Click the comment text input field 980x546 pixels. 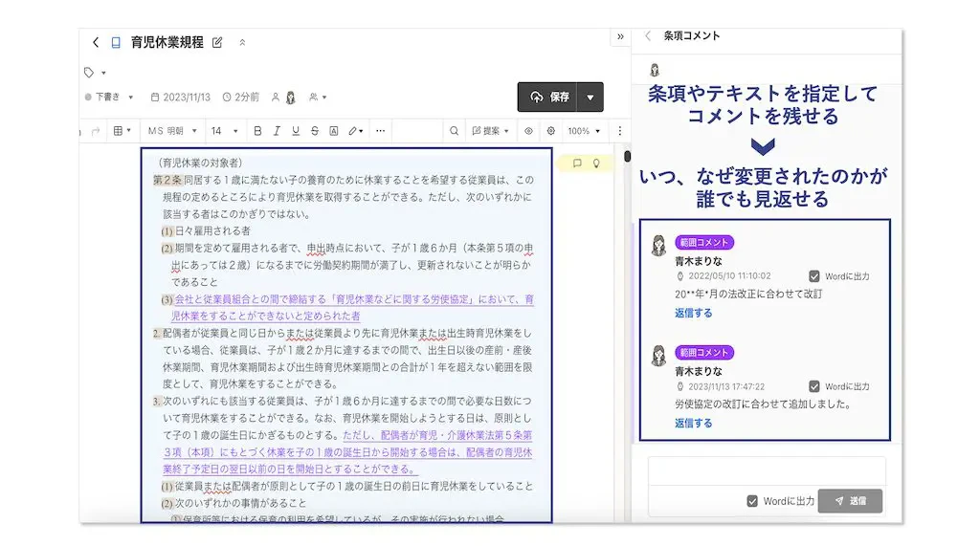pos(767,472)
